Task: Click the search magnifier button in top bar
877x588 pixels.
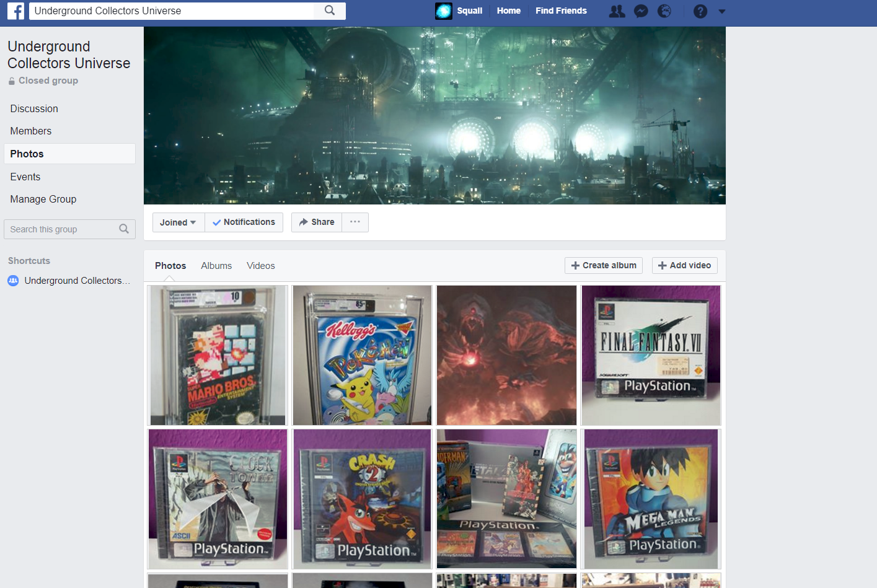Action: click(330, 11)
